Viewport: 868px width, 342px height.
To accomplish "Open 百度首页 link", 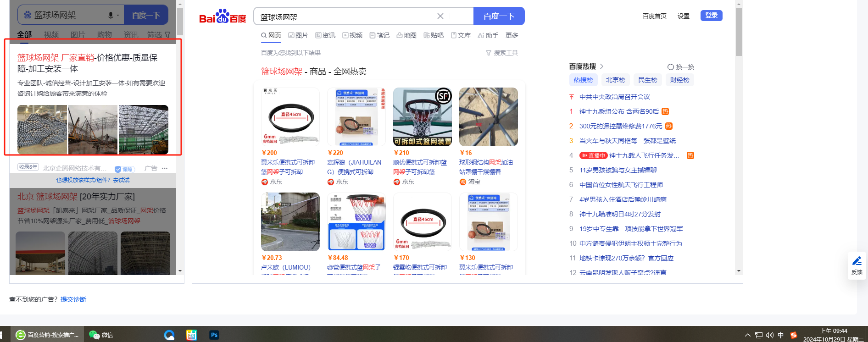I will click(655, 16).
